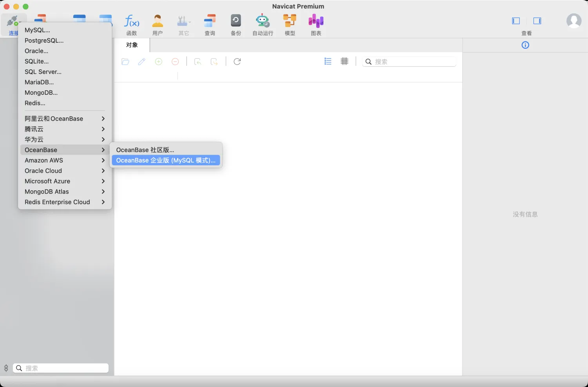Expand the Amazon AWS submenu
Screen dimensions: 588x387
tap(64, 160)
